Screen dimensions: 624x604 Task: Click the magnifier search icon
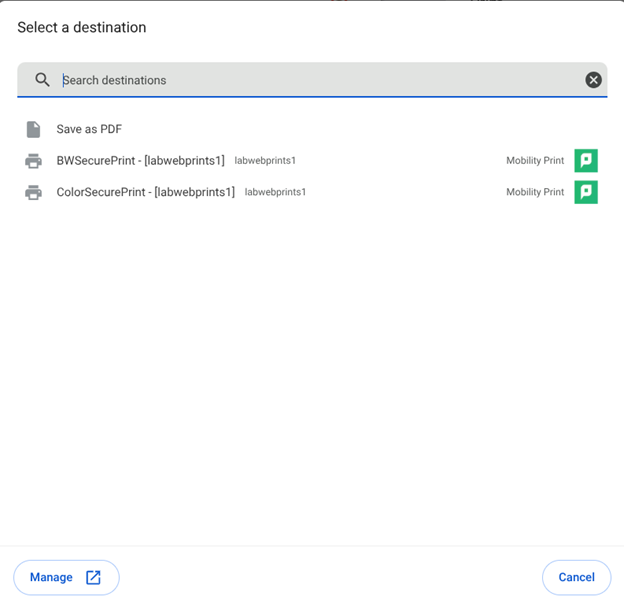[x=42, y=80]
